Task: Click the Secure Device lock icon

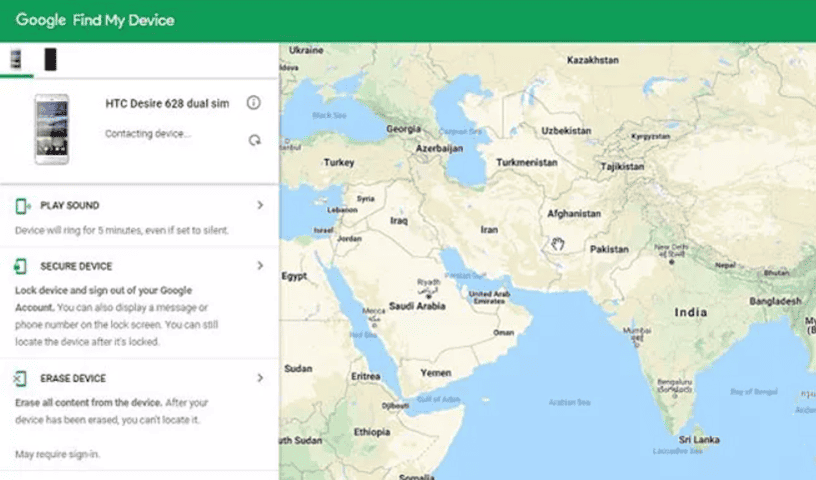Action: click(20, 267)
